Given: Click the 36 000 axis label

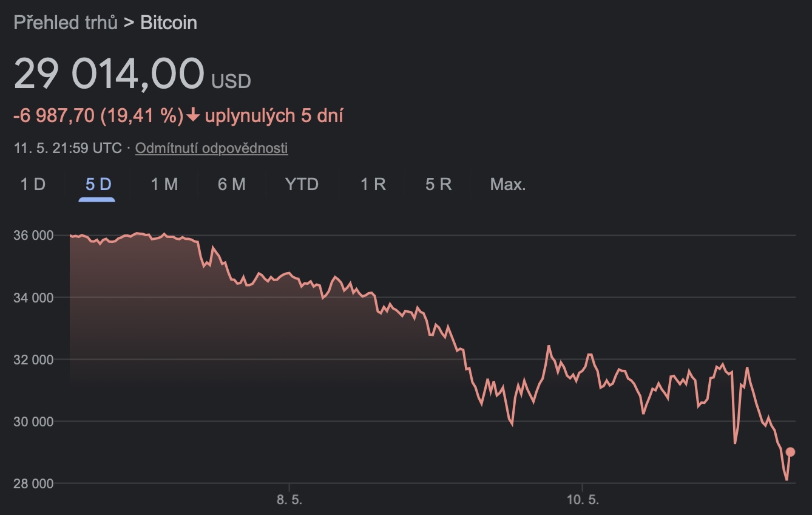Looking at the screenshot, I should point(33,235).
